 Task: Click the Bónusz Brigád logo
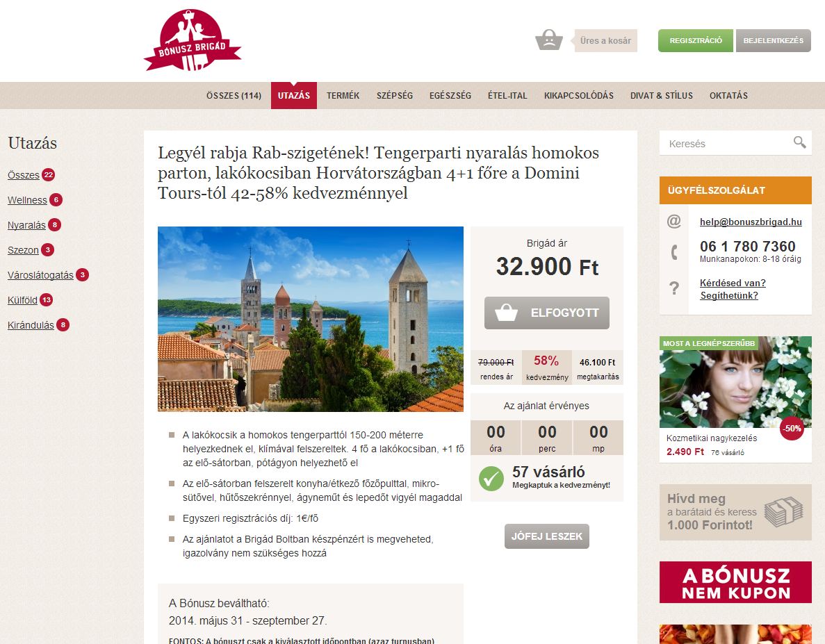pos(193,40)
